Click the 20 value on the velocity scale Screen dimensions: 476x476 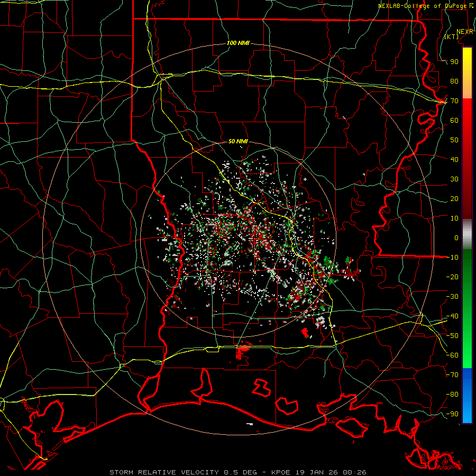(x=454, y=198)
